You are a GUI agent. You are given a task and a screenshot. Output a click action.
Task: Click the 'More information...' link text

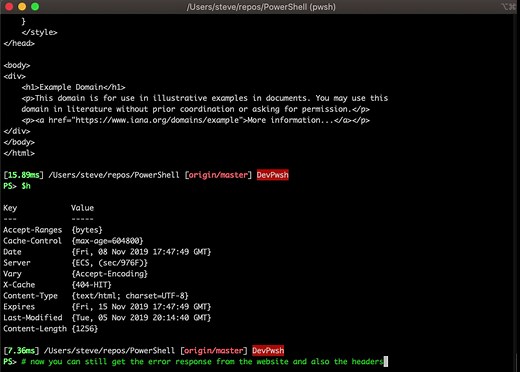(291, 120)
